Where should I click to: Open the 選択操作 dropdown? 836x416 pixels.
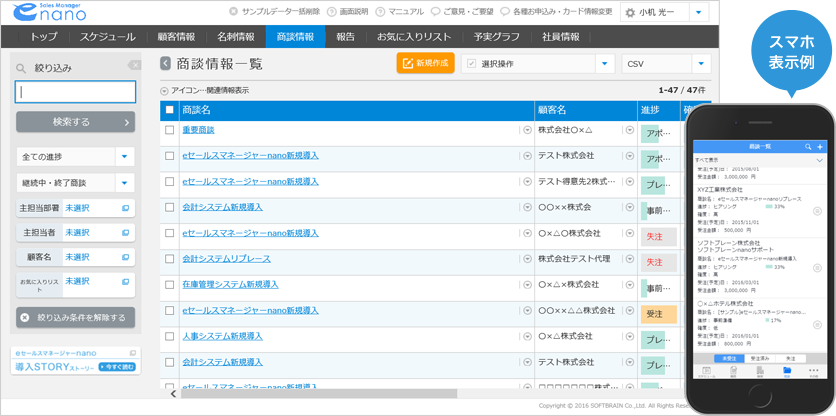point(538,64)
